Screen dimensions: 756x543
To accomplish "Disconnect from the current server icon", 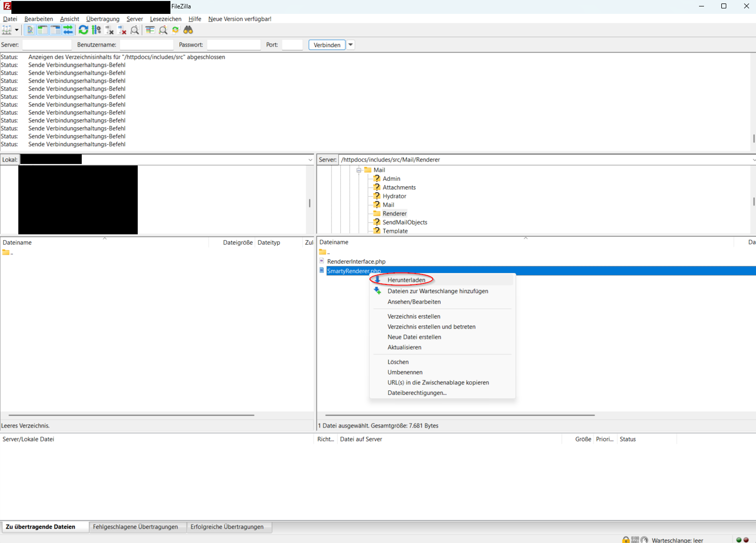I will coord(122,30).
